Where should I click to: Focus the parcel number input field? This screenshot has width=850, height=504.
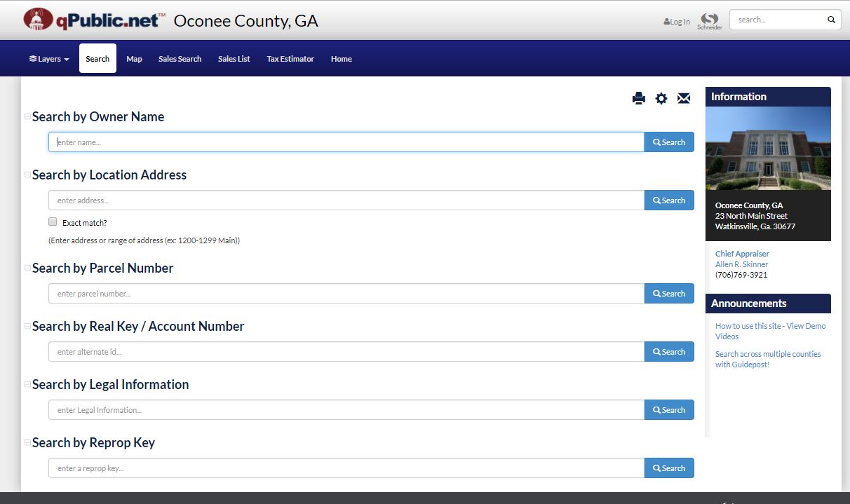pyautogui.click(x=346, y=294)
